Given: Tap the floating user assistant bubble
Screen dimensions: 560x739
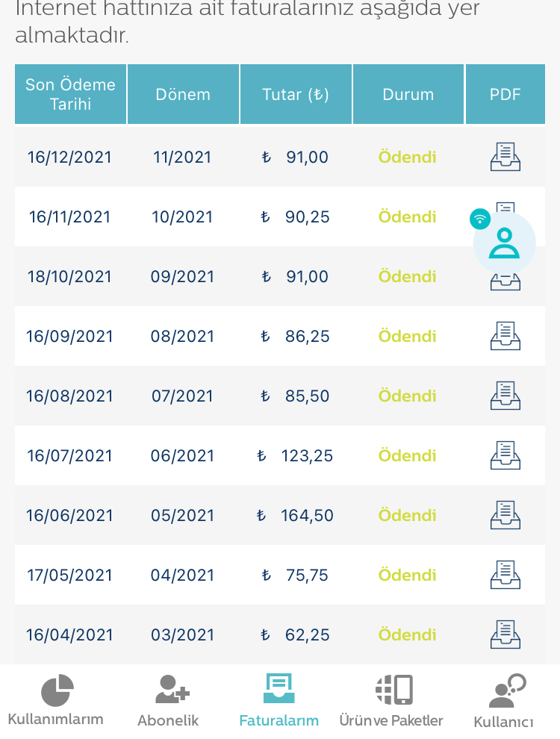Looking at the screenshot, I should click(505, 243).
